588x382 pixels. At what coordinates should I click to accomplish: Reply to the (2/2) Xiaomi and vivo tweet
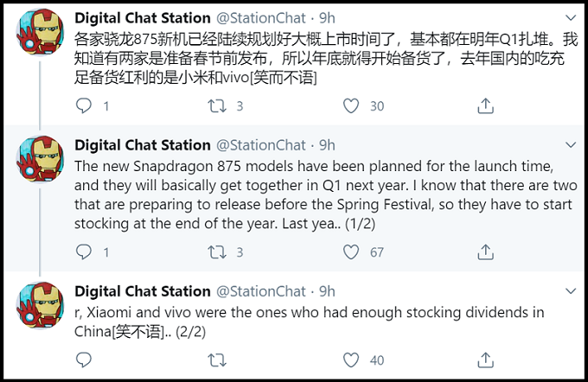84,360
